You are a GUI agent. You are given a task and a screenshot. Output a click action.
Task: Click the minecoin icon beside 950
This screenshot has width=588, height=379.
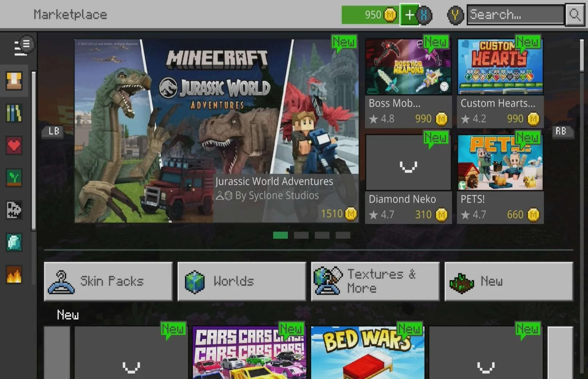[x=390, y=15]
